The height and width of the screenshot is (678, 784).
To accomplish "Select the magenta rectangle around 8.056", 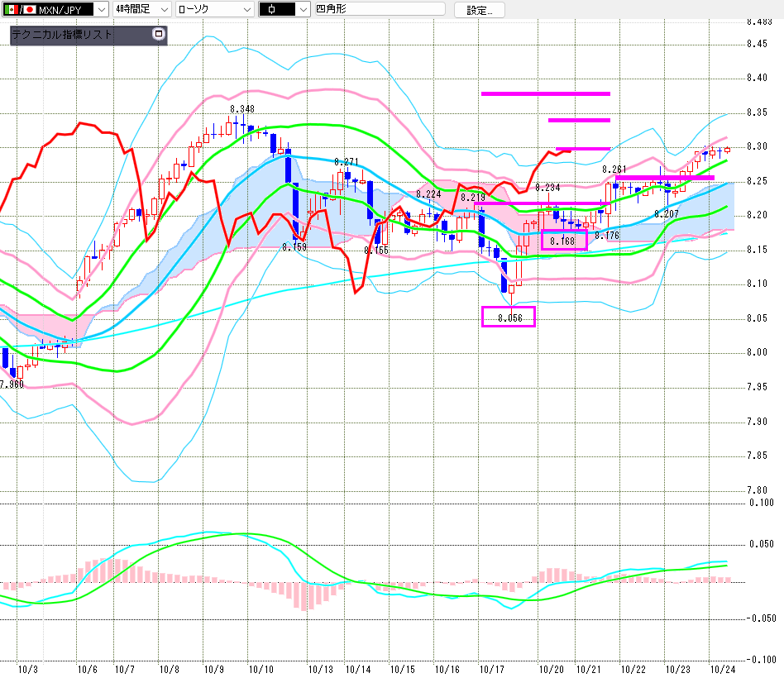I will (508, 317).
